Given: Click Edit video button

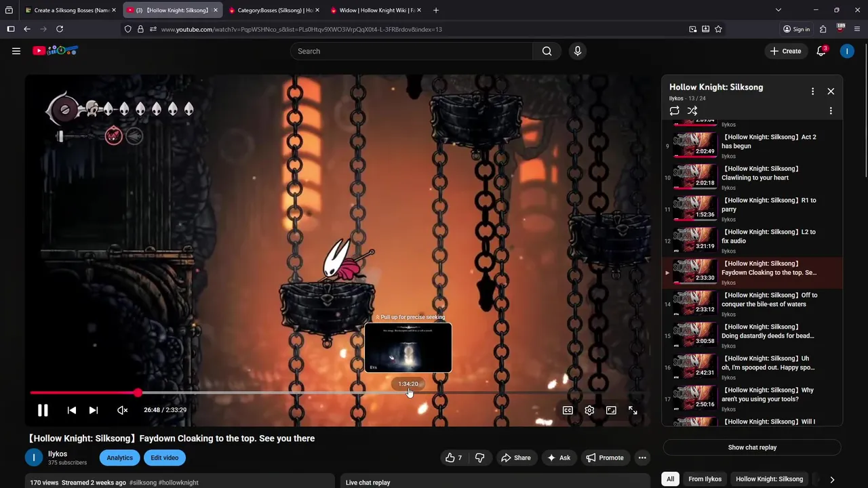Looking at the screenshot, I should click(x=164, y=457).
